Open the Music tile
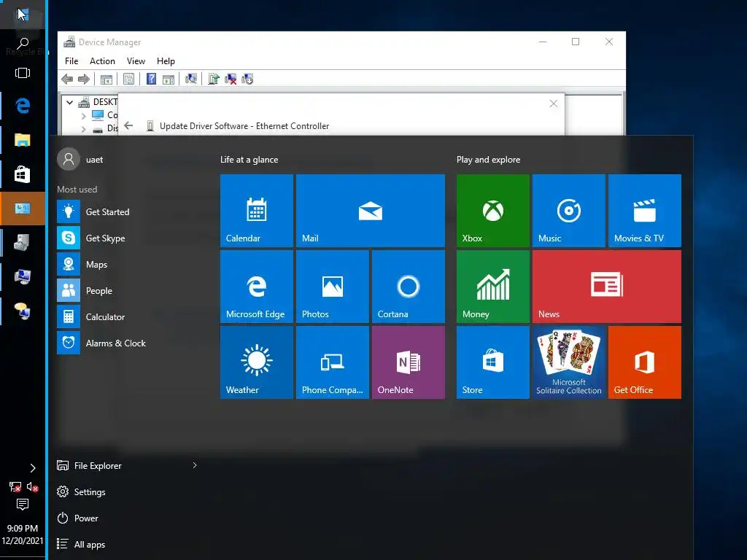 [569, 211]
